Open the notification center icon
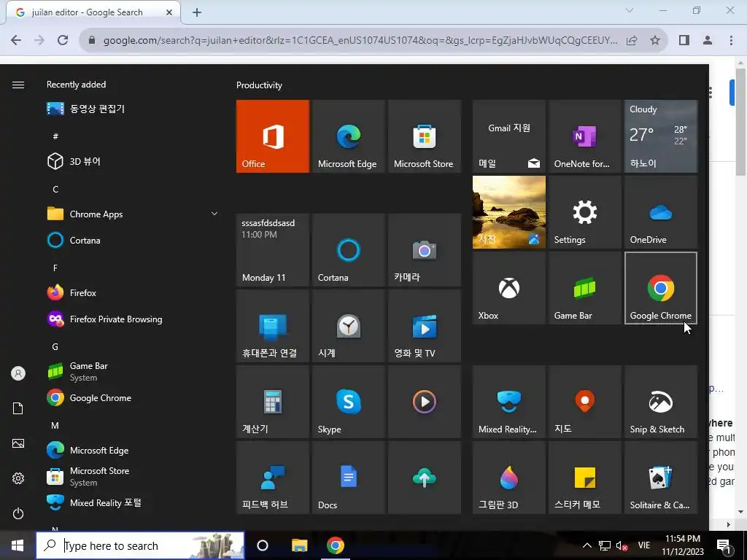The width and height of the screenshot is (747, 560). coord(724,545)
